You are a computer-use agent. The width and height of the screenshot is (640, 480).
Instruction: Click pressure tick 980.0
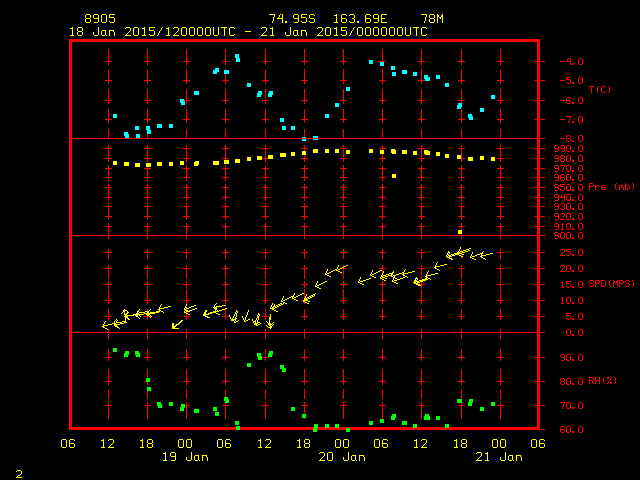pyautogui.click(x=569, y=158)
